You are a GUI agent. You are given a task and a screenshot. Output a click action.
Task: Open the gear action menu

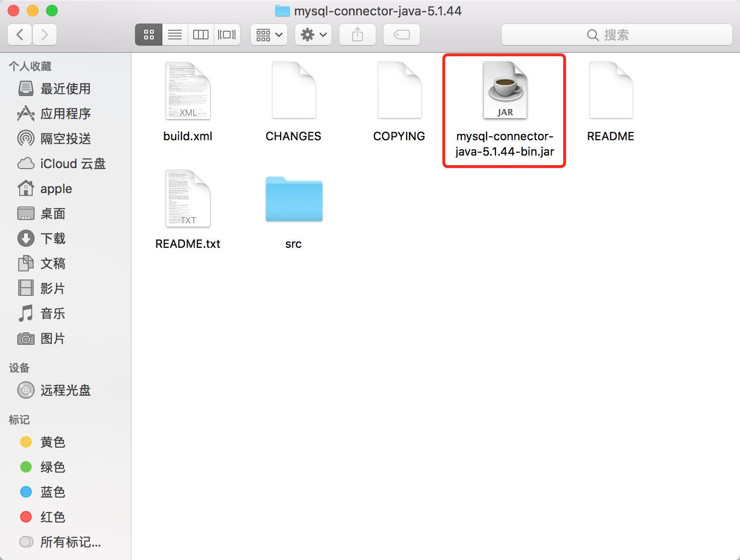point(313,35)
